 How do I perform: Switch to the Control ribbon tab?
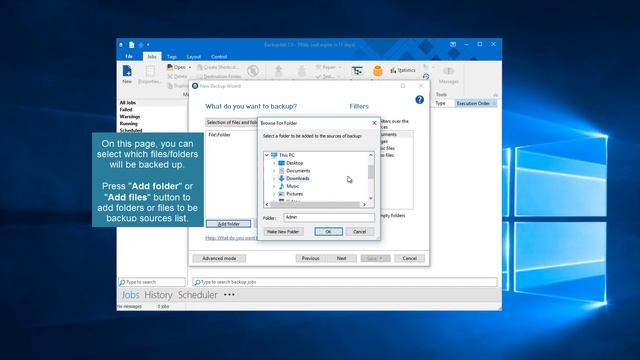(x=219, y=57)
